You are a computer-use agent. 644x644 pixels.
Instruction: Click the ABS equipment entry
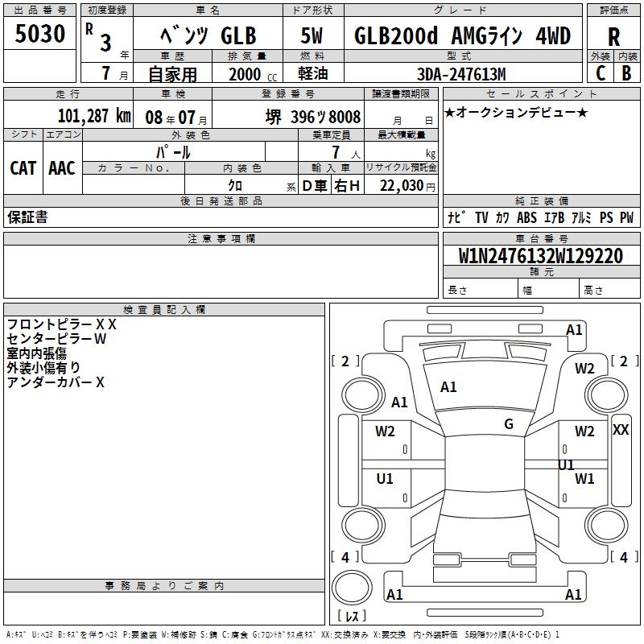(x=526, y=217)
